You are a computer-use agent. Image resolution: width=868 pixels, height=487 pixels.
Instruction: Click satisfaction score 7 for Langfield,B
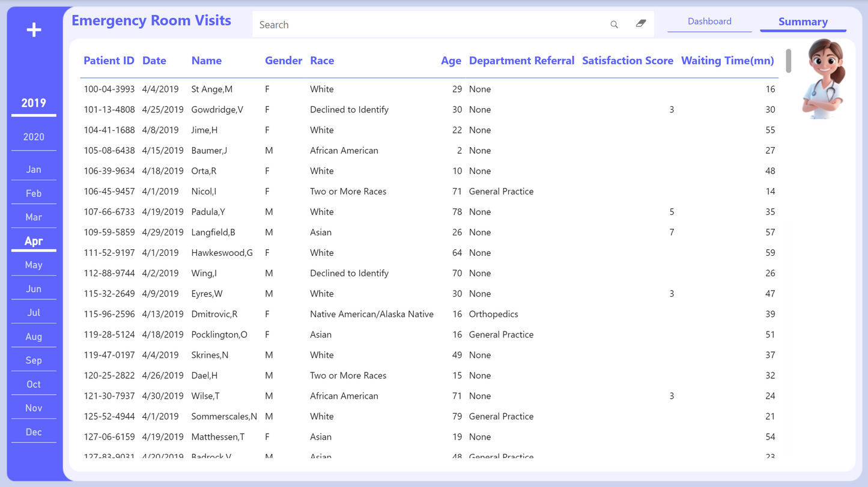click(x=672, y=232)
